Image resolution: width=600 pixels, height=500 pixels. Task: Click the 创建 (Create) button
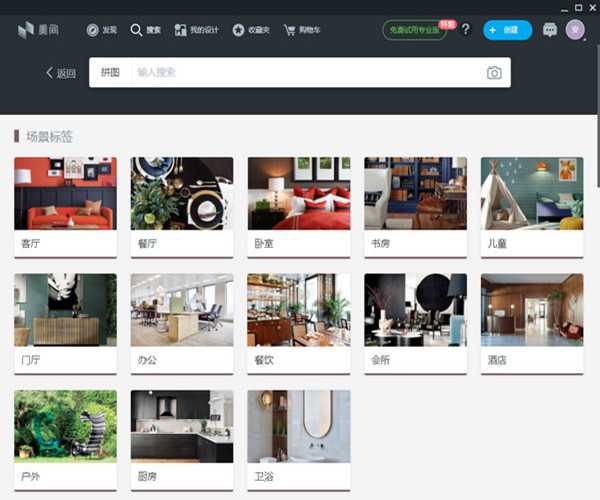coord(507,30)
